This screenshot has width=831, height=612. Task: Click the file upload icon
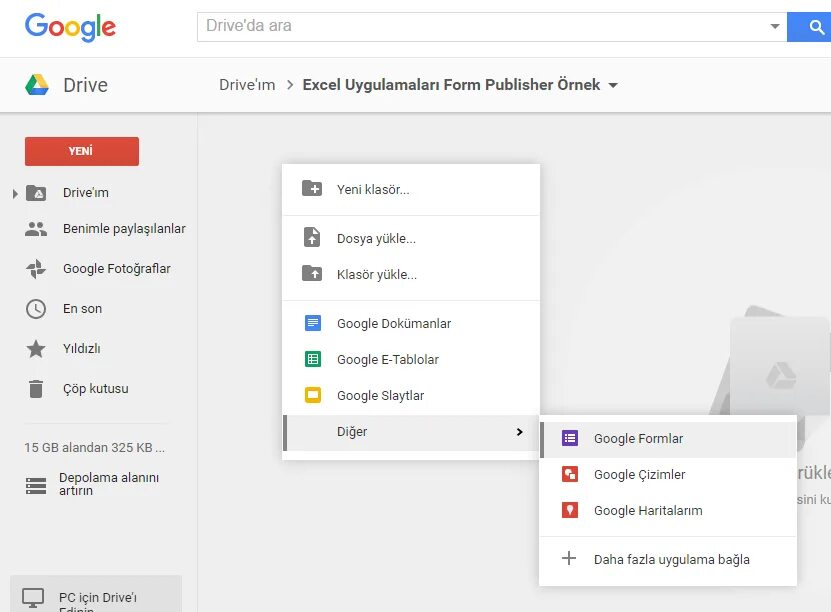312,237
